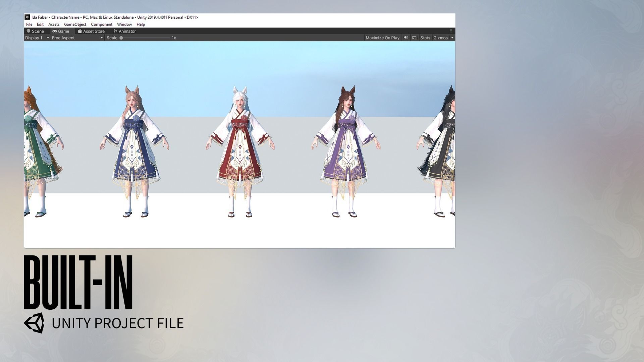Expand the Gizmos dropdown arrow
This screenshot has height=362, width=644.
click(452, 38)
